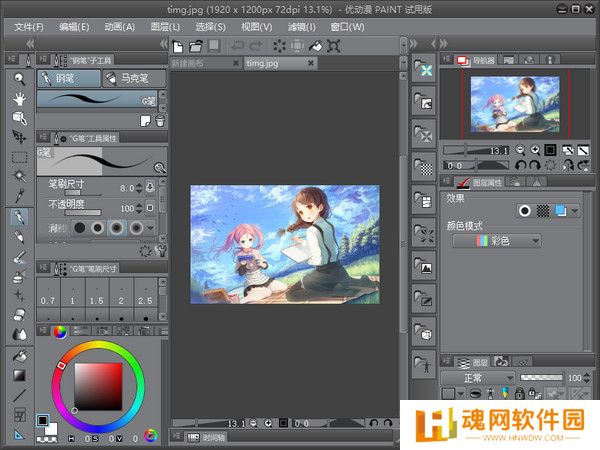Select the Auto select magic wand tool
The image size is (600, 450).
(19, 176)
